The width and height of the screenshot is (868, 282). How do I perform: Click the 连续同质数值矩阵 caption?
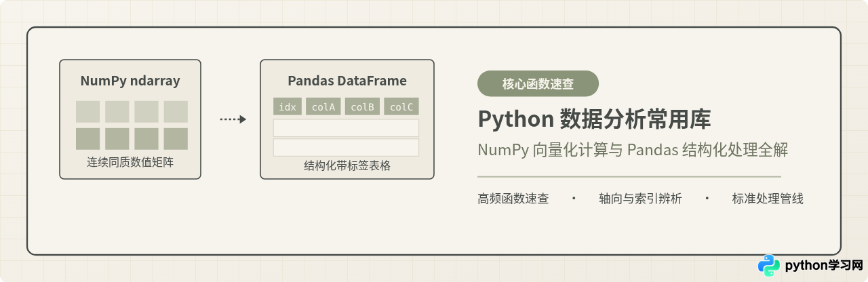point(130,163)
